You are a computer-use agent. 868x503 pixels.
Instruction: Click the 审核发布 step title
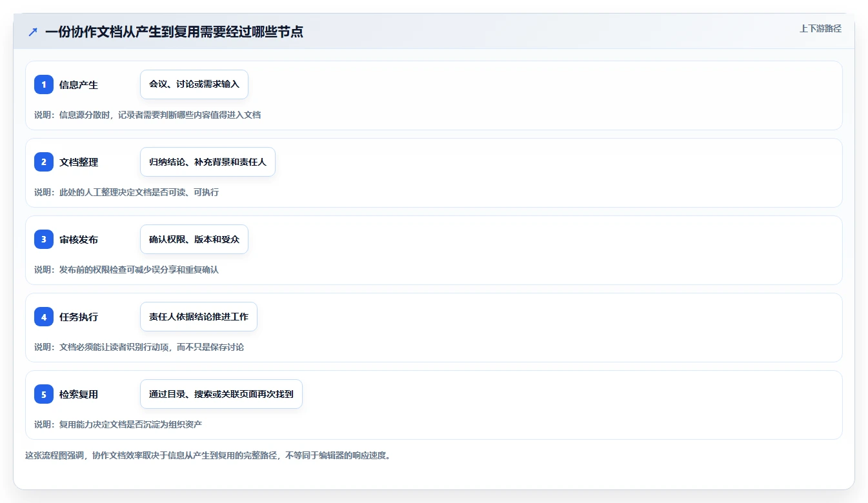tap(79, 239)
